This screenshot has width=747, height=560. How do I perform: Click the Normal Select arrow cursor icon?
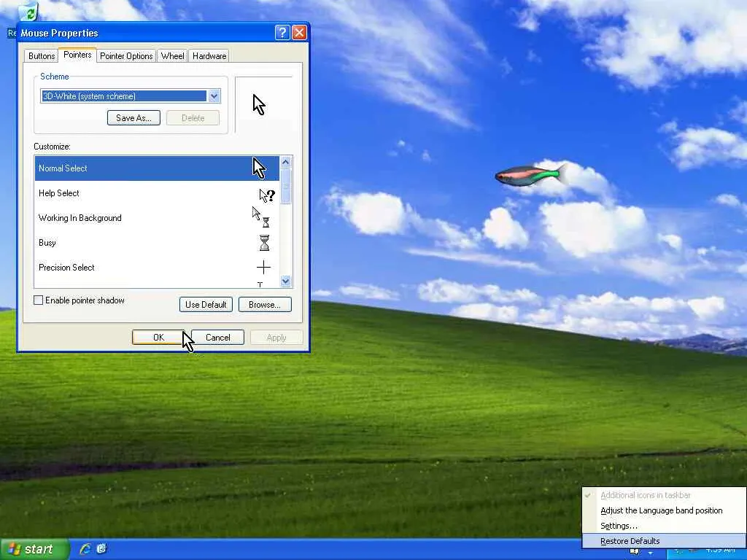pos(259,168)
